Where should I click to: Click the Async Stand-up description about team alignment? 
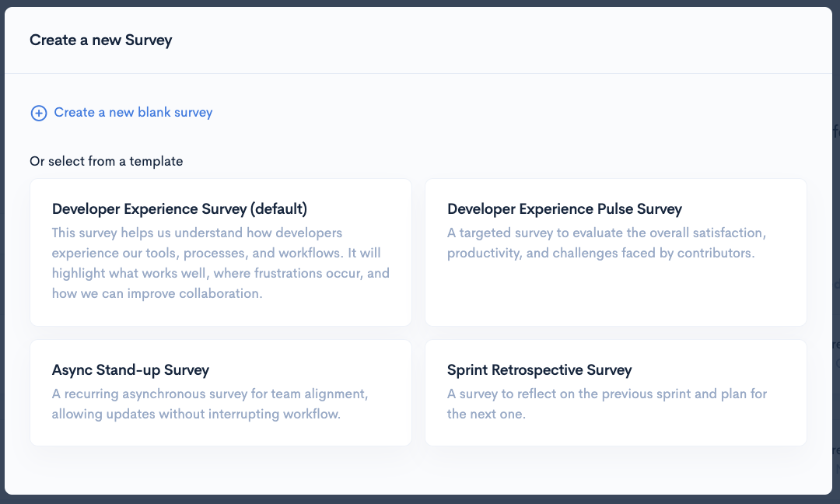pyautogui.click(x=209, y=404)
